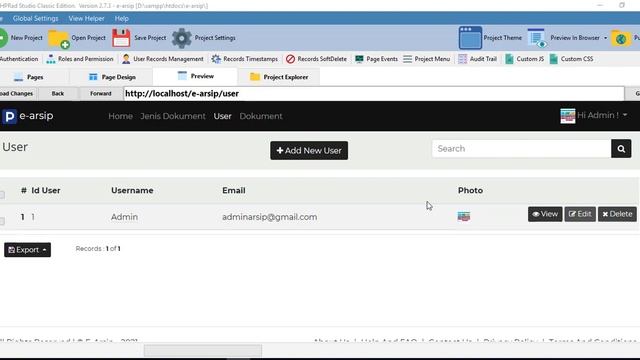
Task: Switch to the Page Design tab
Action: (x=112, y=77)
